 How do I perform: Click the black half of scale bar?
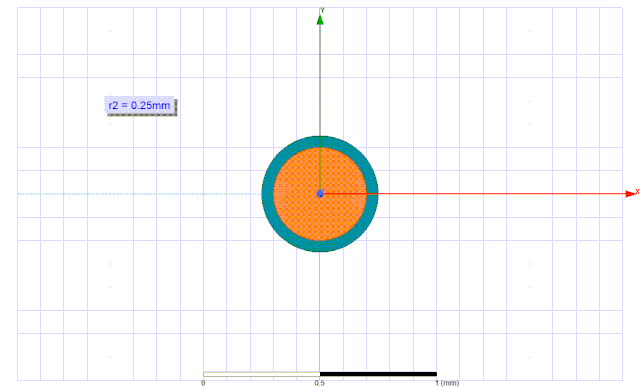click(378, 374)
